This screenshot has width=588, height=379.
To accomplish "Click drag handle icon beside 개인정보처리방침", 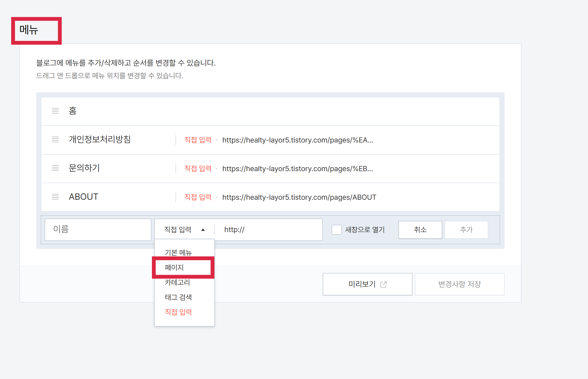I will (55, 139).
